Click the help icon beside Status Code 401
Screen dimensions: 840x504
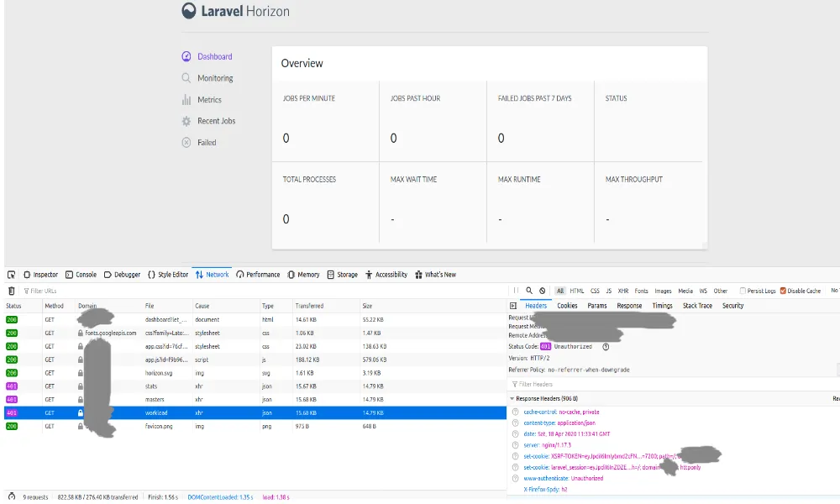coord(606,347)
